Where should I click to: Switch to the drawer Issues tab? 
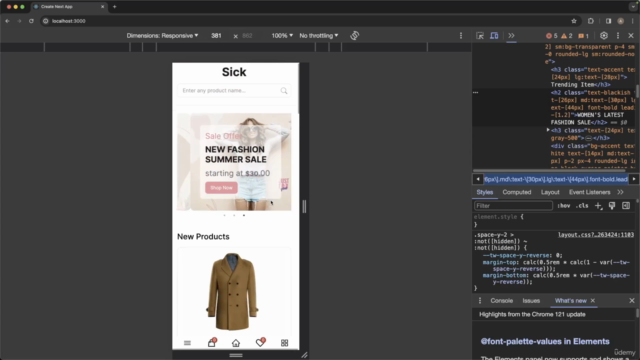click(531, 301)
